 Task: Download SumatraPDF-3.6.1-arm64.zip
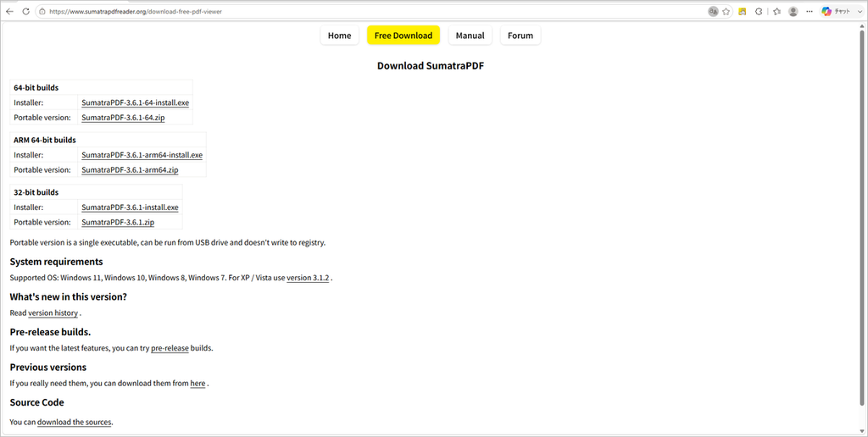tap(130, 170)
